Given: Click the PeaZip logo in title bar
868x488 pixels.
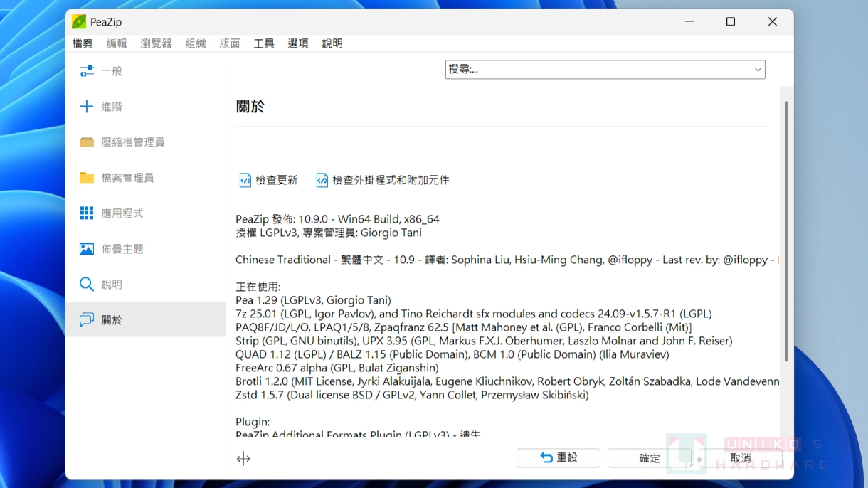Looking at the screenshot, I should tap(79, 22).
